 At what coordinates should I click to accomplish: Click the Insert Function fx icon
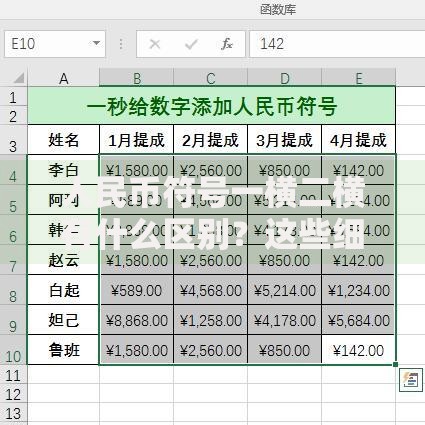227,44
